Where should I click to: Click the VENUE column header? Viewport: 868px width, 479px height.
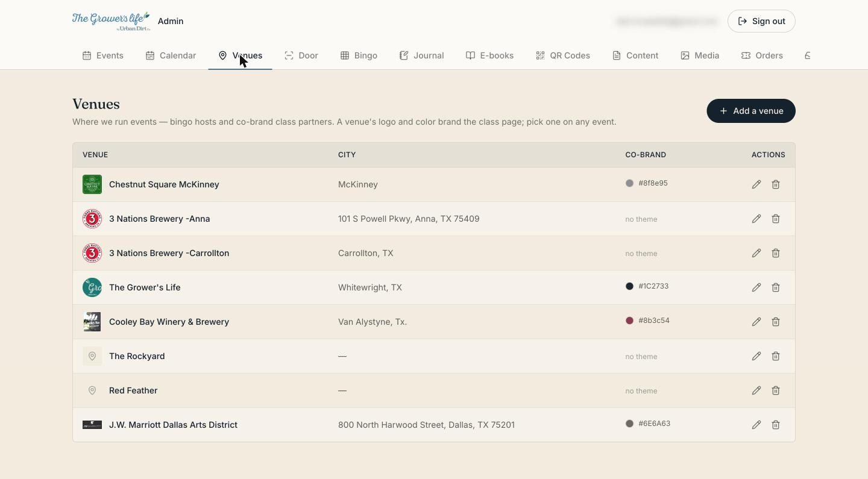[x=95, y=155]
